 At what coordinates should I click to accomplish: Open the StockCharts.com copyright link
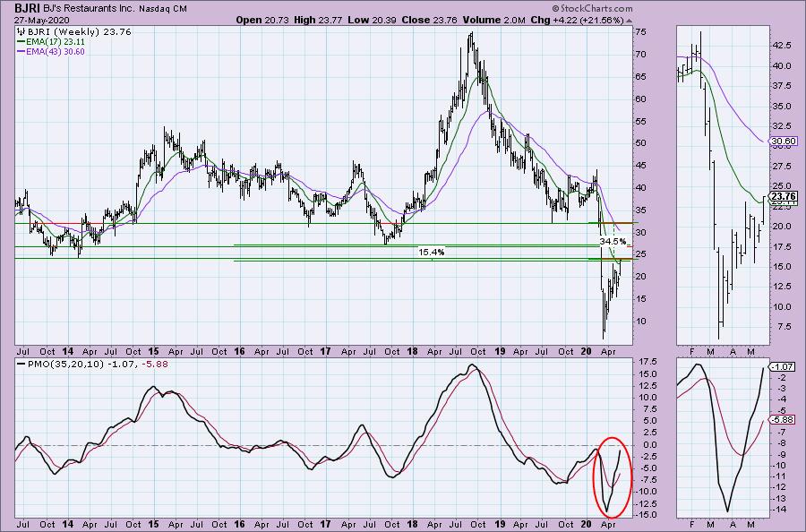(592, 8)
